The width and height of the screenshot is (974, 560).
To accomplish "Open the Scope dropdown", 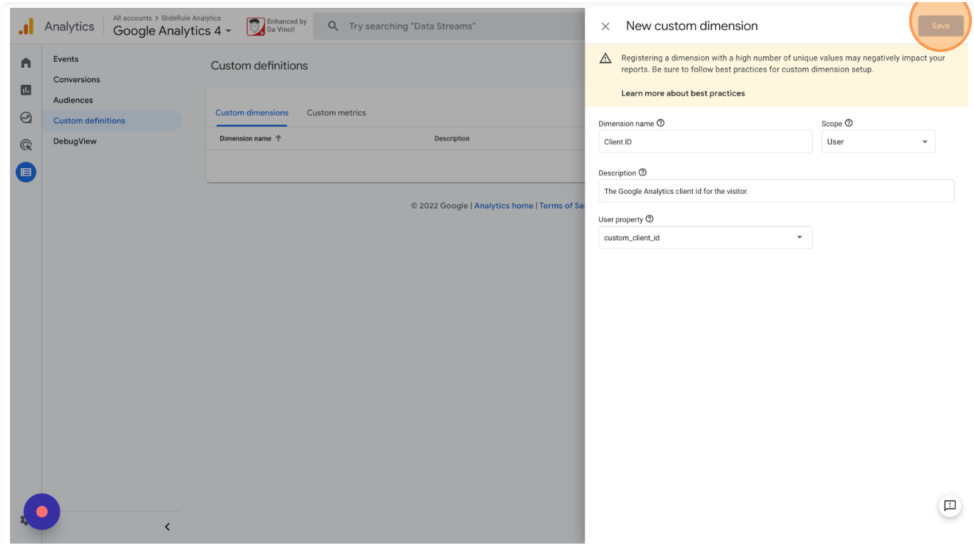I will tap(878, 142).
